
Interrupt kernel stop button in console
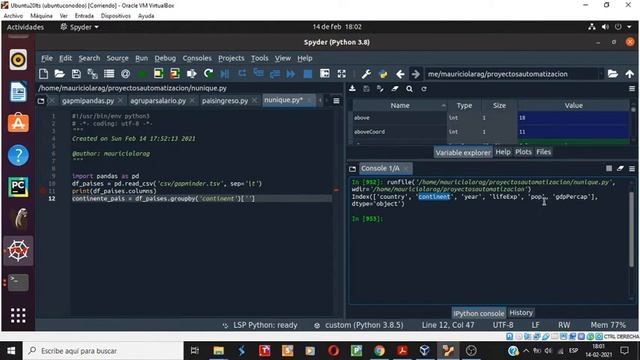click(609, 168)
